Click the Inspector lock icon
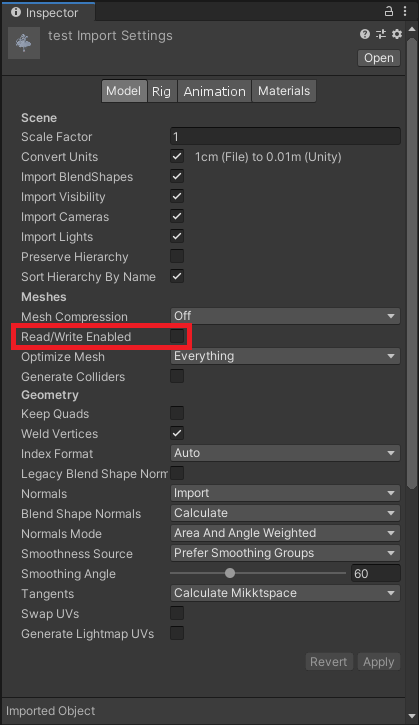 point(389,11)
